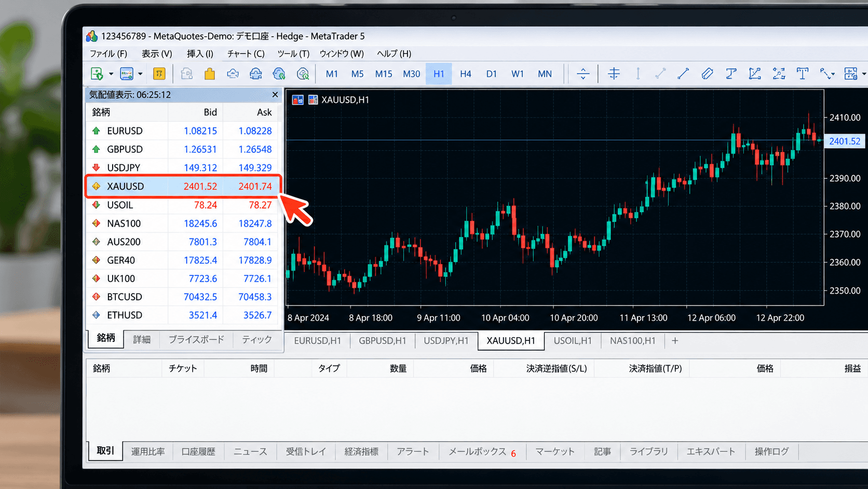Switch to the ティック tab in Market Watch

click(x=257, y=339)
